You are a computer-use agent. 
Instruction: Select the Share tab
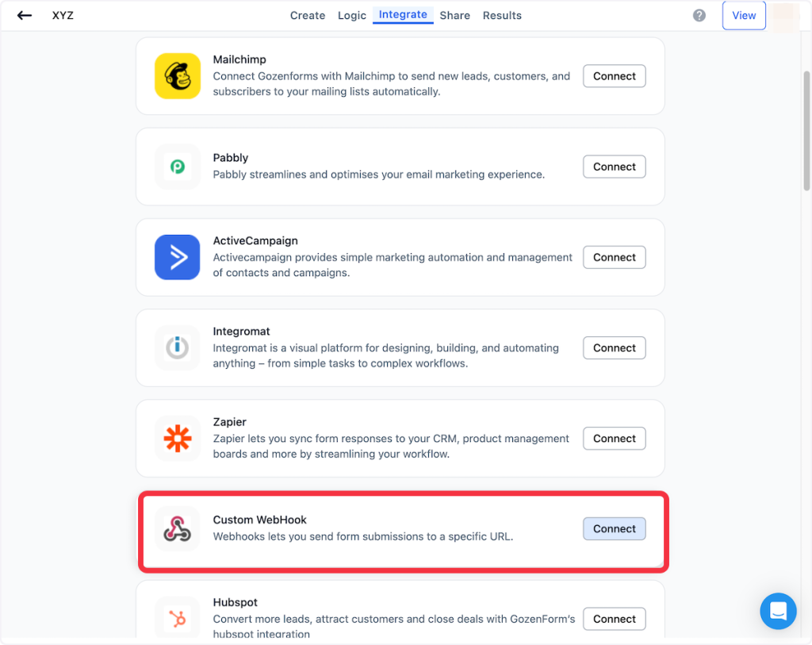[455, 15]
